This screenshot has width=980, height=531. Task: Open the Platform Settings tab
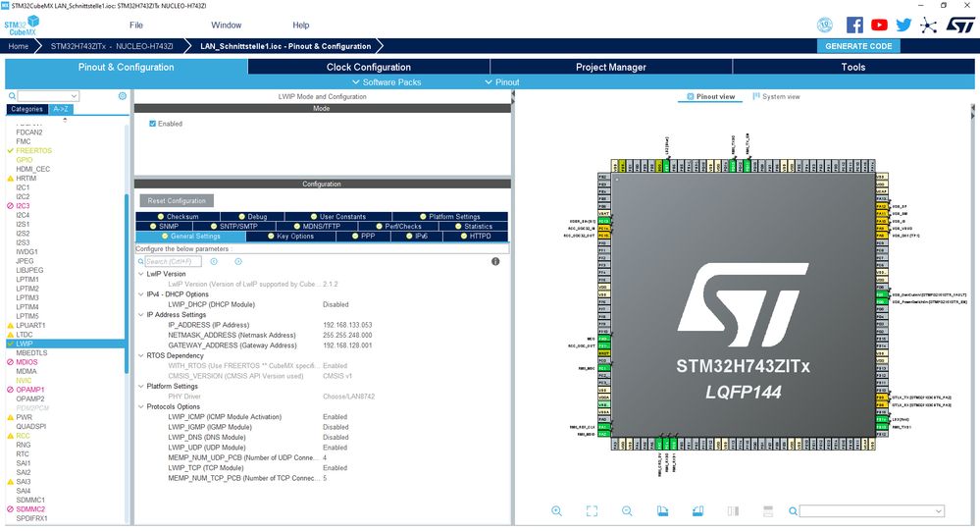[450, 216]
